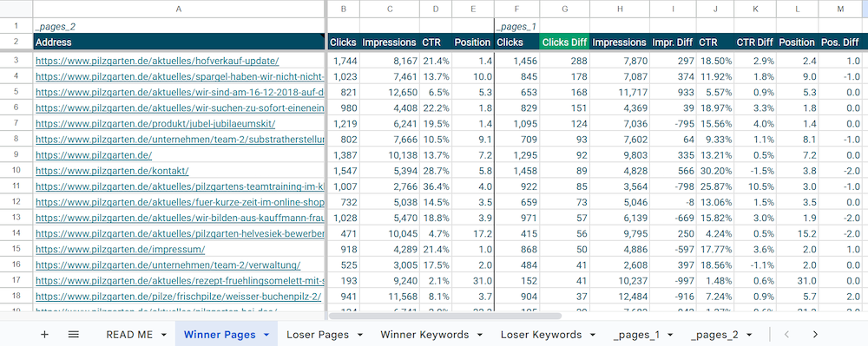
Task: Select Impr. Diff value -997
Action: point(674,281)
